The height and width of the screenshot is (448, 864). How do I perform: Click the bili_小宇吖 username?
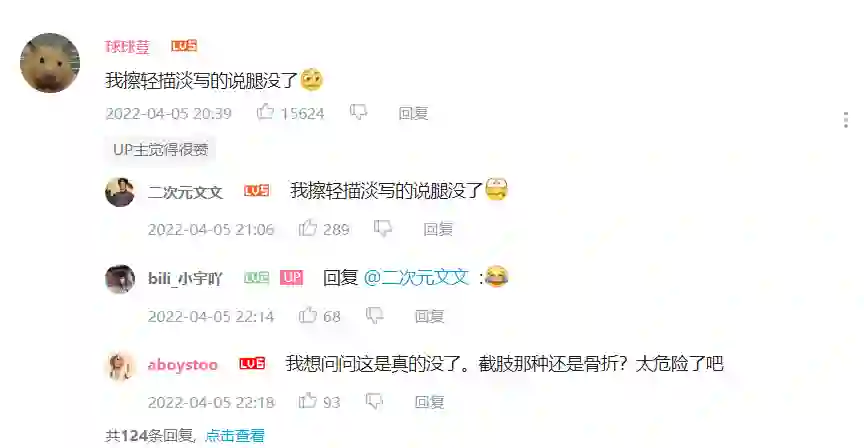pos(185,278)
